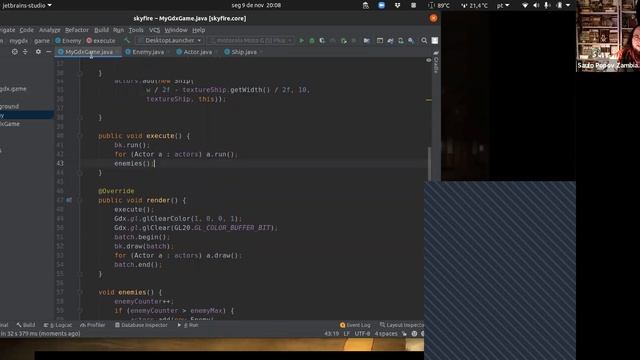This screenshot has height=360, width=640.
Task: Open the Build tool window
Action: point(26,325)
